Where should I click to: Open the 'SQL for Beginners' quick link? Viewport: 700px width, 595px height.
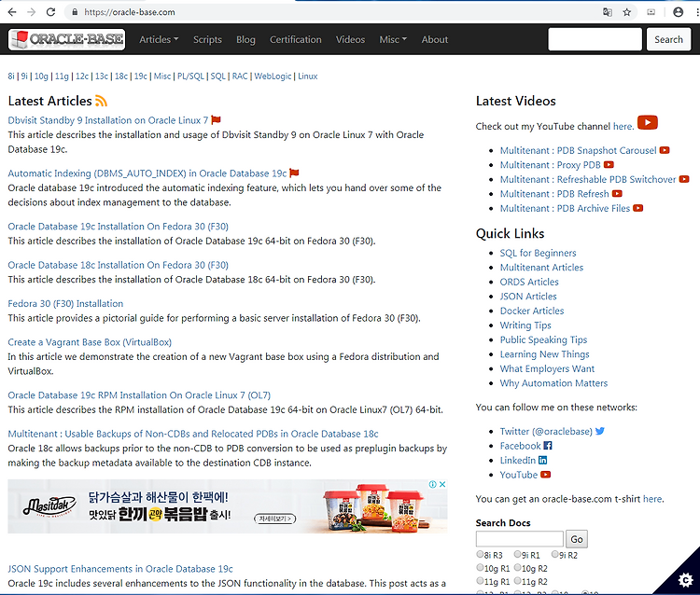(x=538, y=253)
